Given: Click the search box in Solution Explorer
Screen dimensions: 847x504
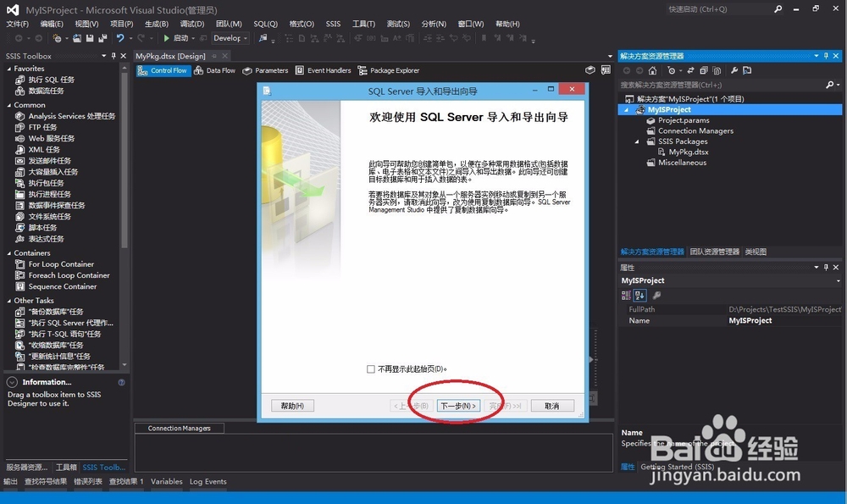Looking at the screenshot, I should [x=721, y=85].
